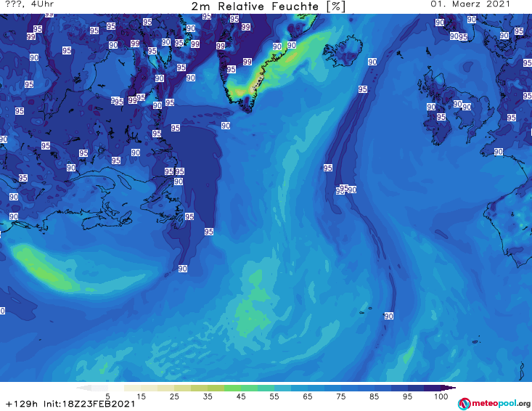Select the title '2m Relative Feuchte [%]'
This screenshot has height=411, width=532.
pyautogui.click(x=269, y=7)
